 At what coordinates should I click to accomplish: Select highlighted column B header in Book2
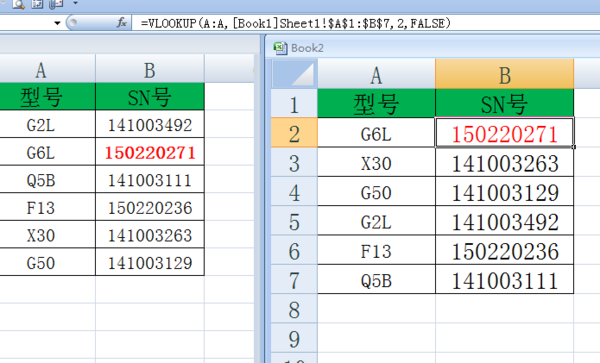[x=504, y=74]
